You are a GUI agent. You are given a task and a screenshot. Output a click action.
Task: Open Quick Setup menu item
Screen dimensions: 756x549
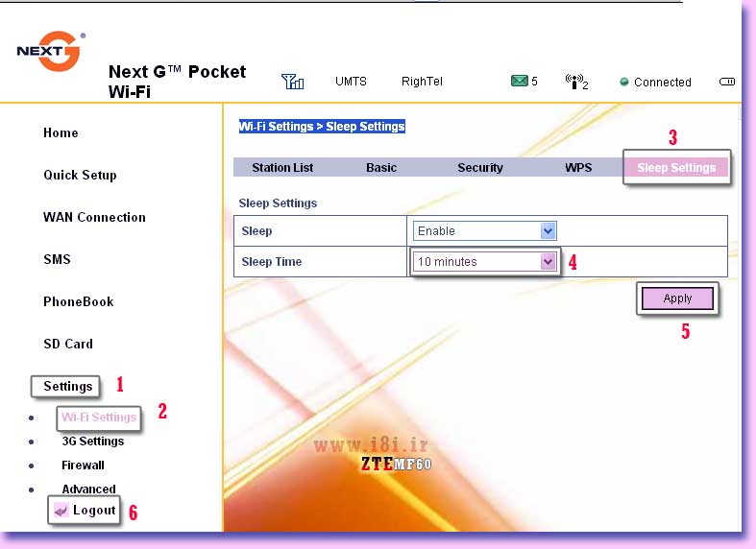tap(80, 175)
